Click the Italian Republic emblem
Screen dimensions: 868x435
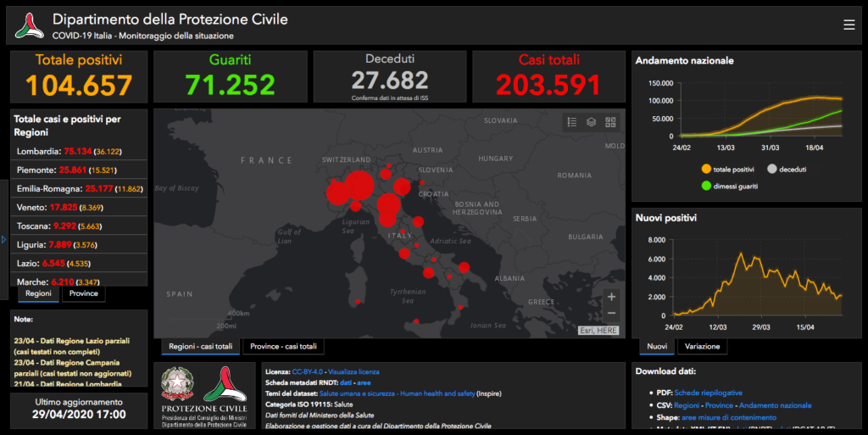(177, 384)
